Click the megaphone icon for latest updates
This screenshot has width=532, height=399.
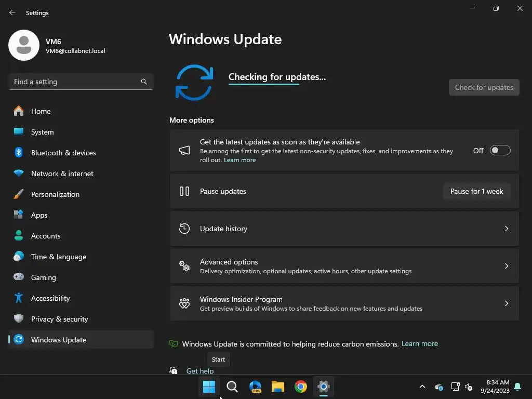(184, 150)
